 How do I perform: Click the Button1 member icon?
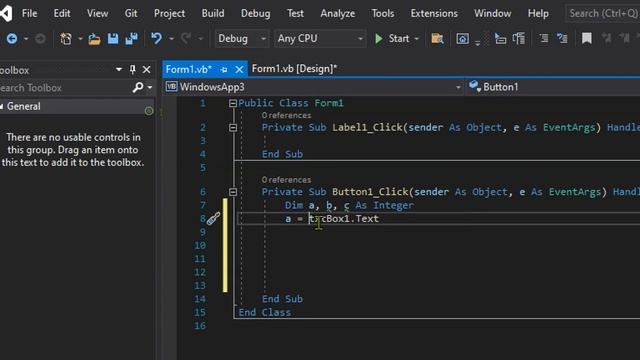tap(475, 86)
